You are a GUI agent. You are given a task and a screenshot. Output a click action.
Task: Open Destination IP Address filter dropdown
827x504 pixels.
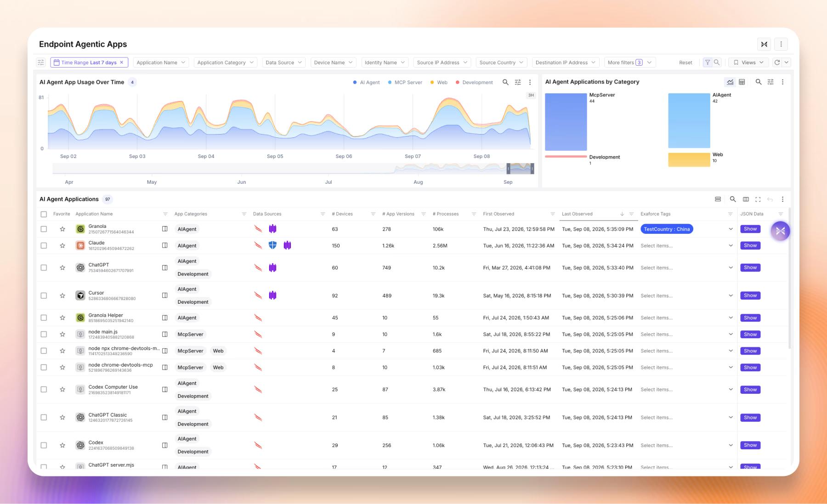(x=565, y=62)
